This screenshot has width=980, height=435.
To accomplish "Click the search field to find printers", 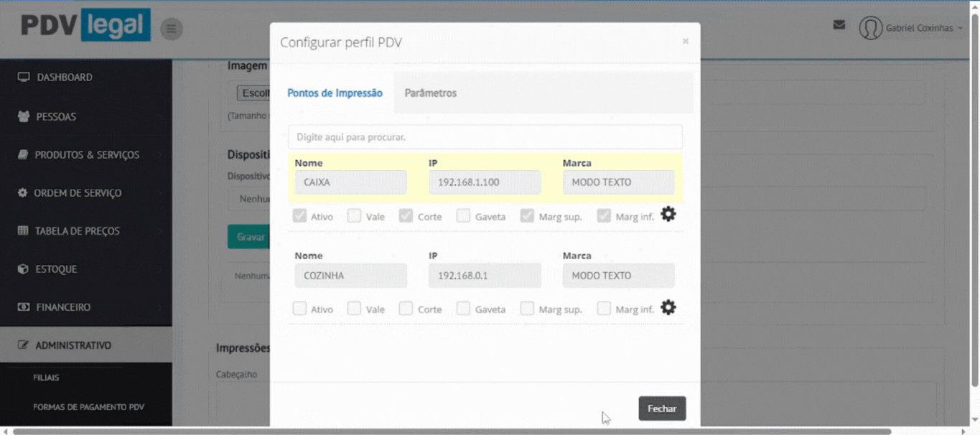I will tap(485, 137).
